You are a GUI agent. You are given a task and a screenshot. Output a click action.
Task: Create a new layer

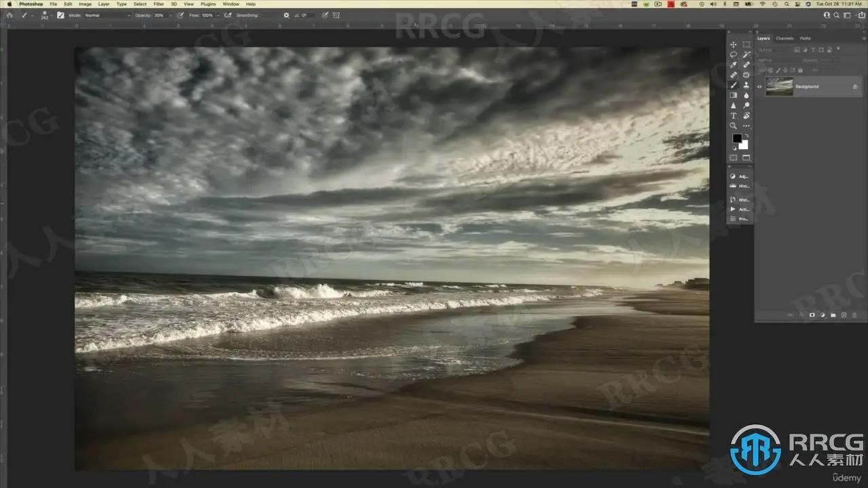(x=844, y=315)
